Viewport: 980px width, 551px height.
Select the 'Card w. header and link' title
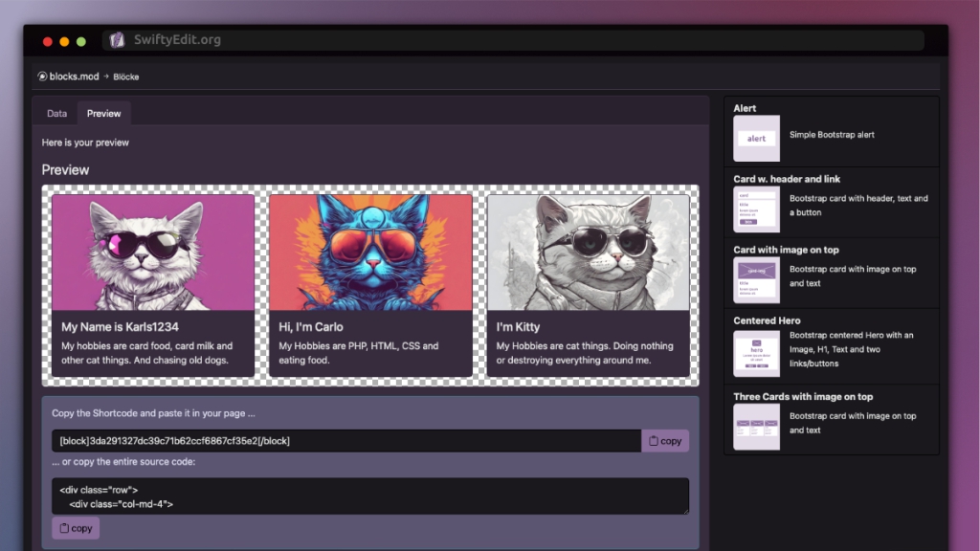(787, 179)
